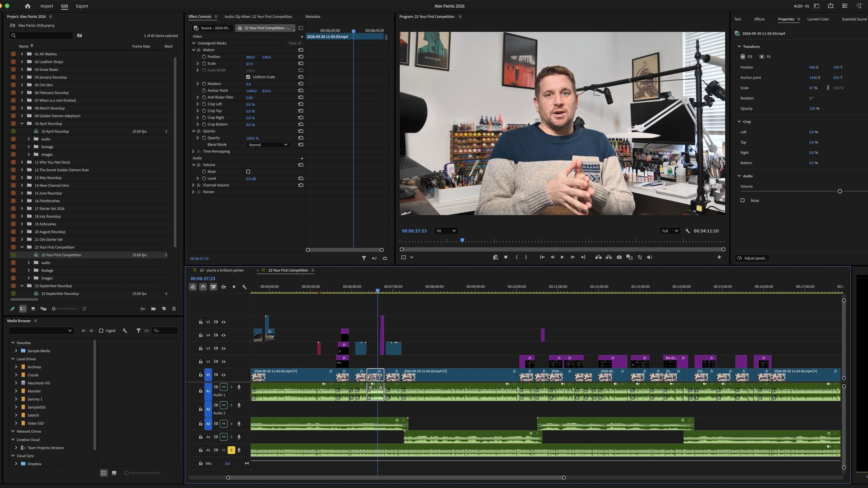
Task: Mute the Audio 1 track M button
Action: click(x=224, y=387)
